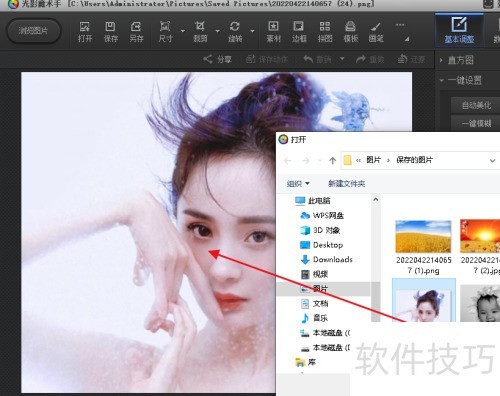Select Desktop in the navigation tree
Screen dimensions: 500x396
[321, 245]
